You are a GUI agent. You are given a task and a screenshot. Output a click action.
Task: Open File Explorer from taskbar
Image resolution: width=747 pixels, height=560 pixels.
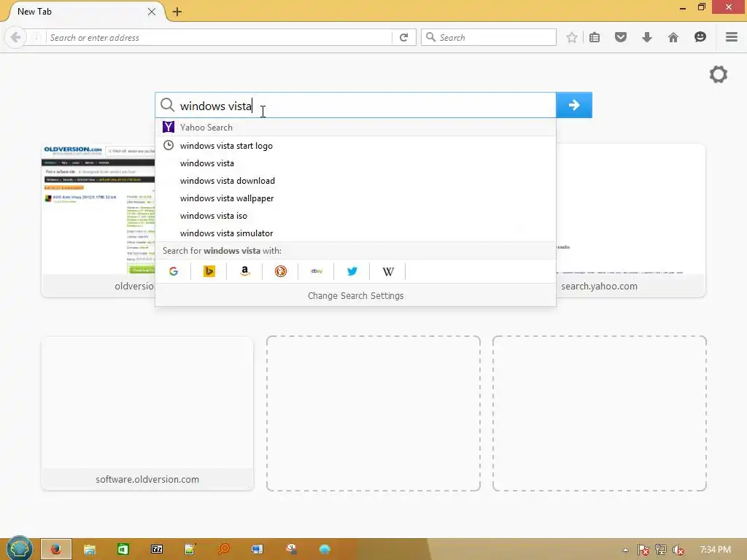89,549
